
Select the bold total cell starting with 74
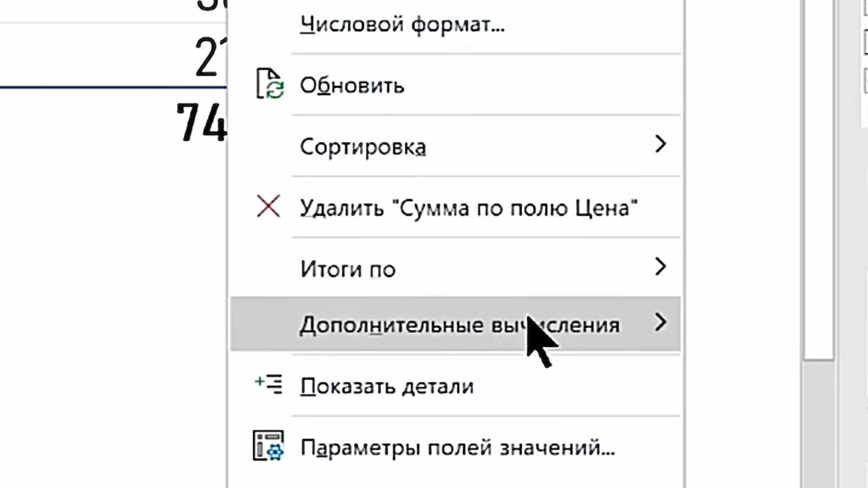click(x=201, y=123)
